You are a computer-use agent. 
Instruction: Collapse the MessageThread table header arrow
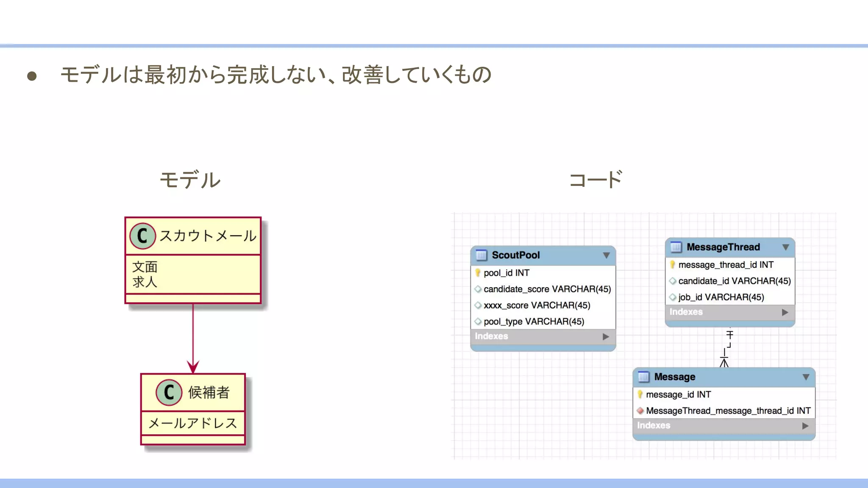[785, 247]
